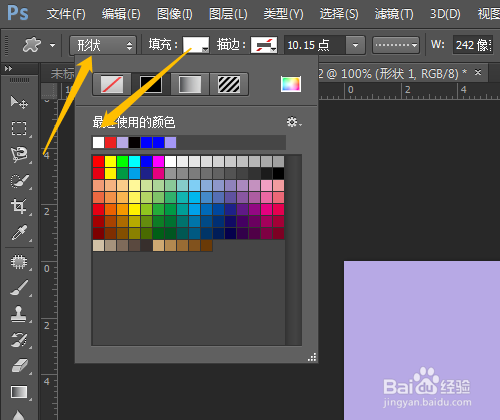Open the 选择(S) menu

click(339, 14)
